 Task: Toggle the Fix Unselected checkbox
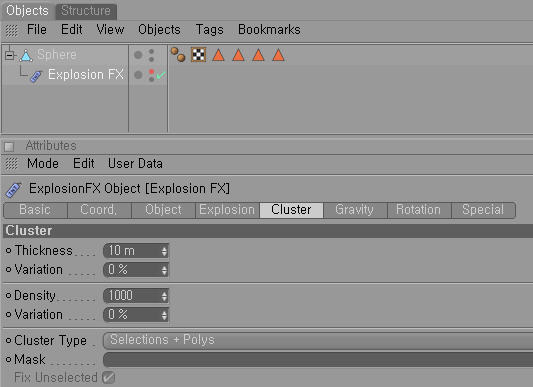tap(108, 377)
